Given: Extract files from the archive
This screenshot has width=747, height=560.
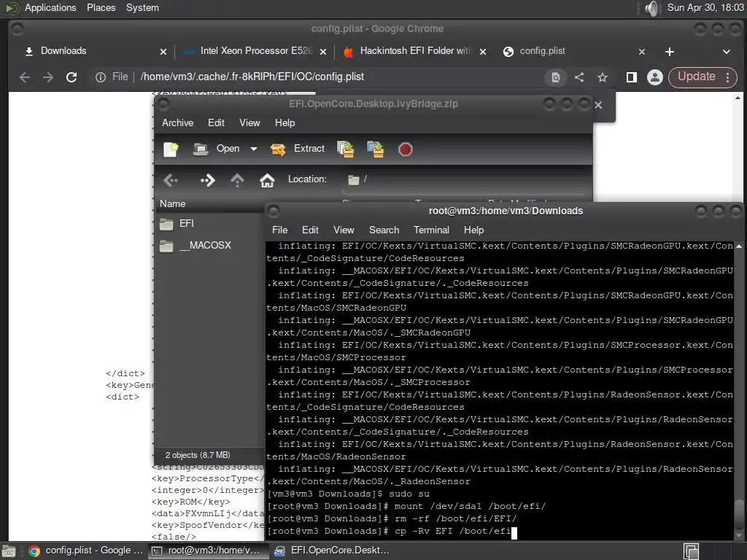Looking at the screenshot, I should click(x=298, y=149).
